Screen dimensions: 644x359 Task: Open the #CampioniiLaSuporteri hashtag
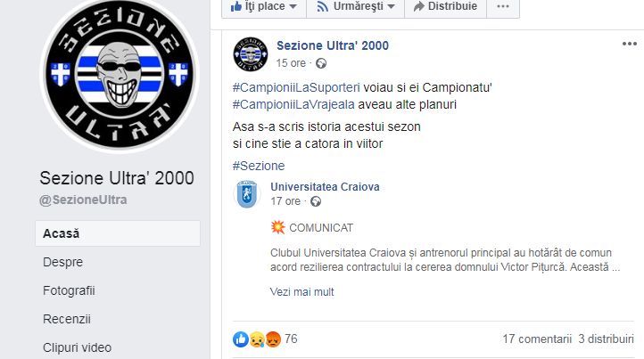(x=296, y=87)
